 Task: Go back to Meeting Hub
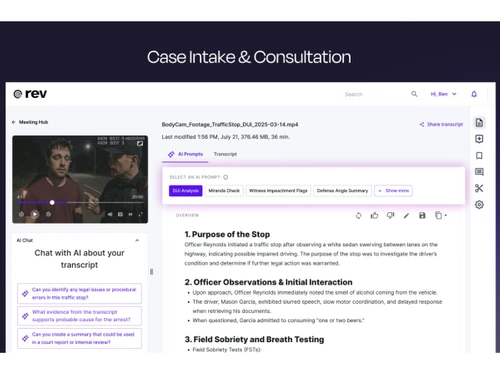30,122
